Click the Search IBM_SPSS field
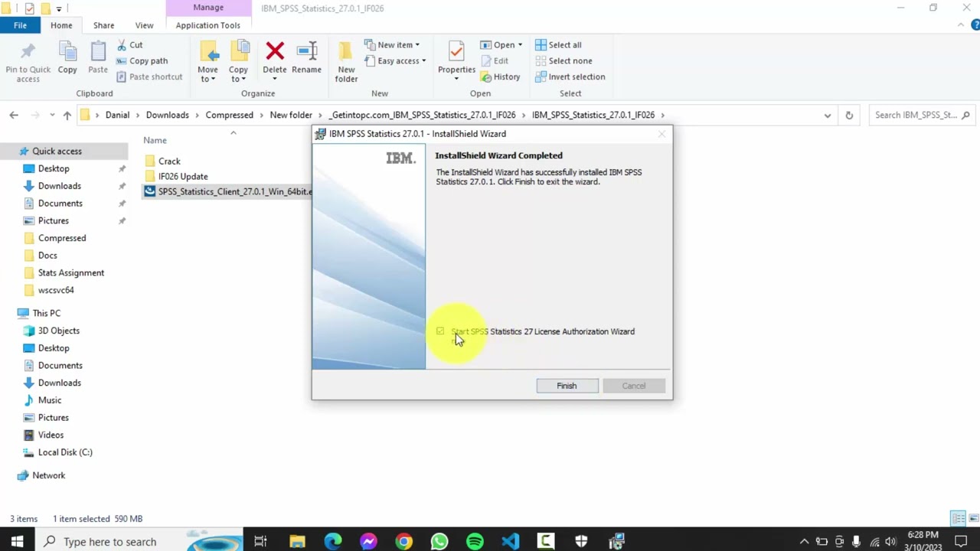The width and height of the screenshot is (980, 551). [x=920, y=115]
